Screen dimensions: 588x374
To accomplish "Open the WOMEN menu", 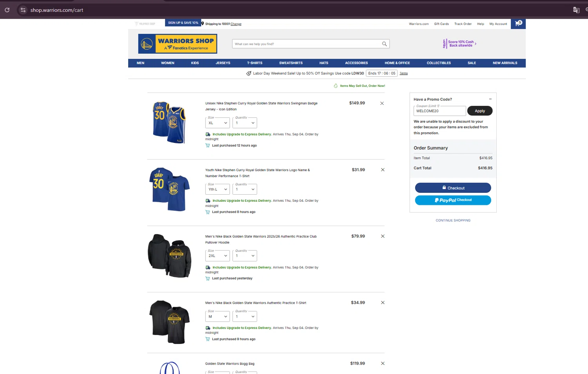I will coord(167,63).
